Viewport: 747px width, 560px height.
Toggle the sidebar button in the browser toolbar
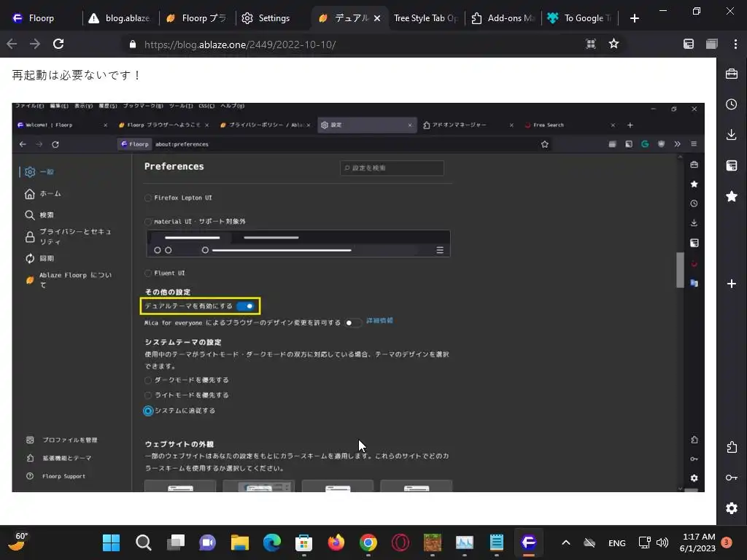coord(689,44)
